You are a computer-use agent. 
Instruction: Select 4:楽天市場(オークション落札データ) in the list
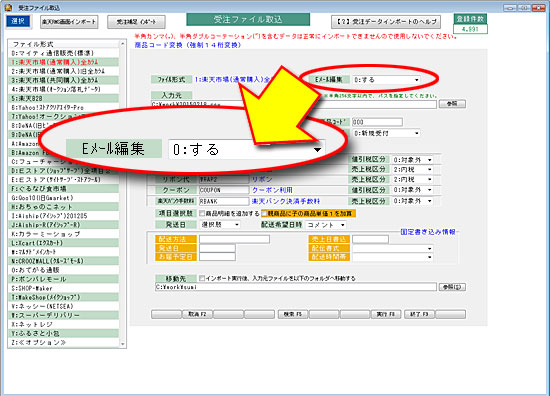click(x=63, y=89)
